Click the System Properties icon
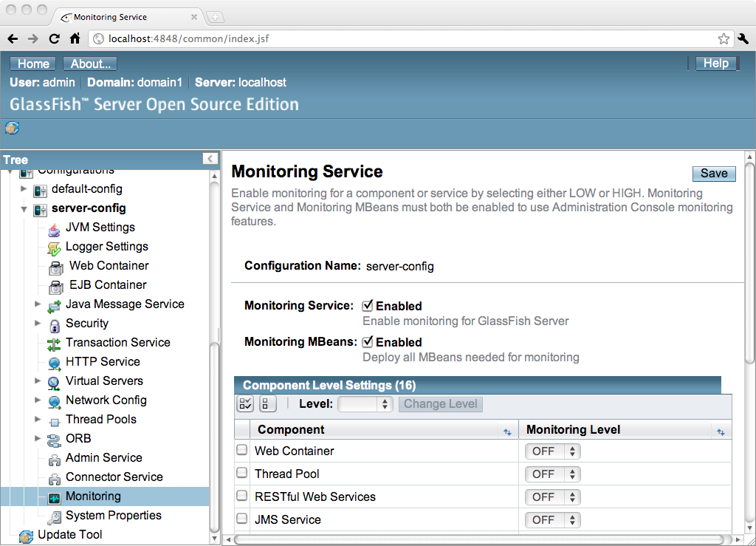 tap(54, 517)
